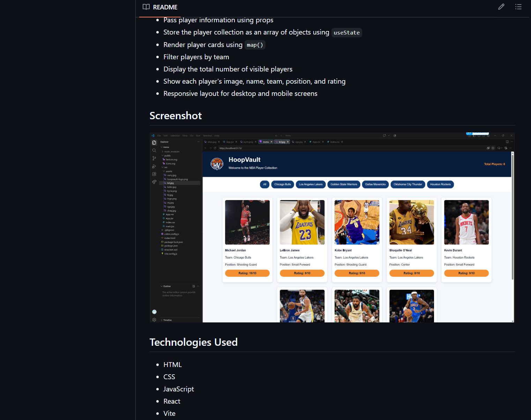Click the Screenshot heading
Viewport: 531px width, 420px height.
(x=175, y=116)
